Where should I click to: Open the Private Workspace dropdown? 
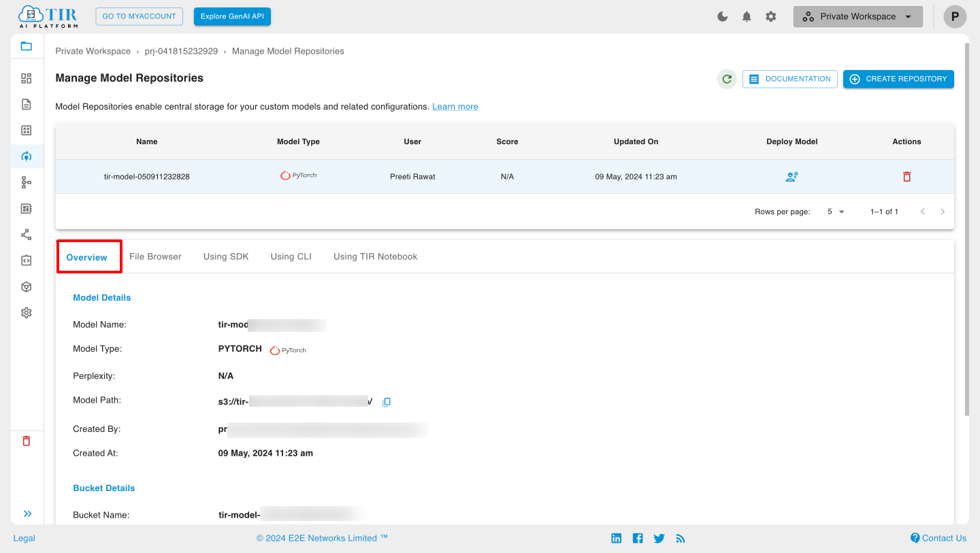click(857, 16)
